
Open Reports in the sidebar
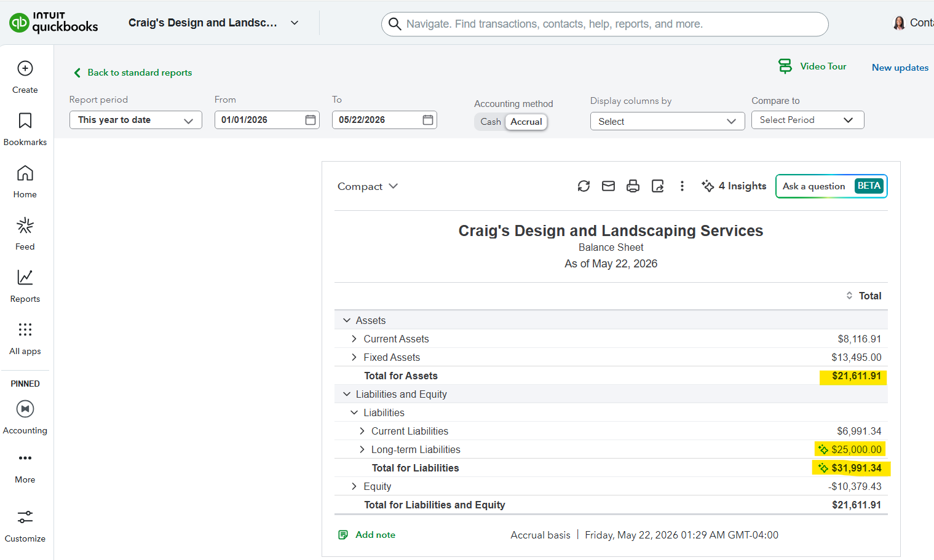pos(25,286)
